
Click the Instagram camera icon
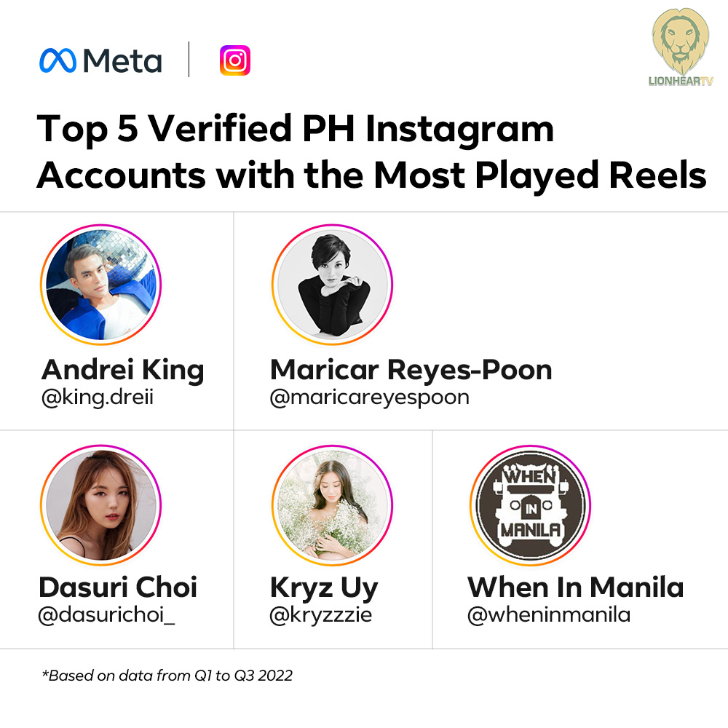click(234, 60)
